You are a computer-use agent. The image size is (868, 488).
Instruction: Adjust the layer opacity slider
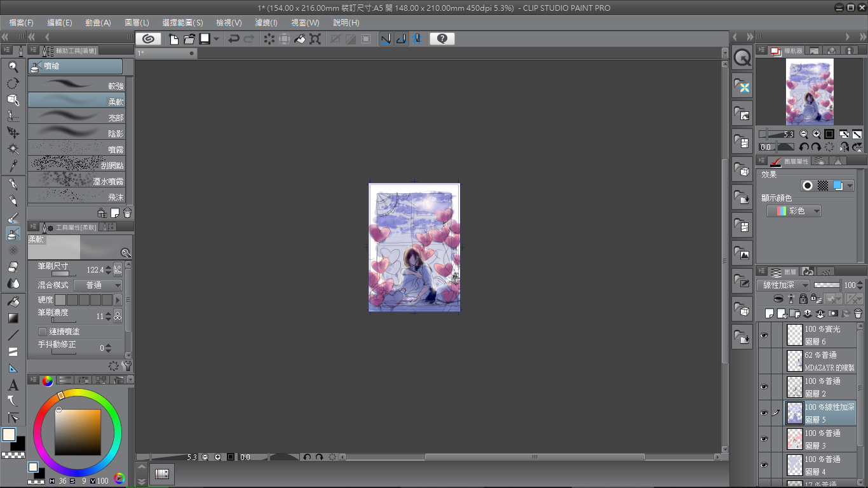827,285
